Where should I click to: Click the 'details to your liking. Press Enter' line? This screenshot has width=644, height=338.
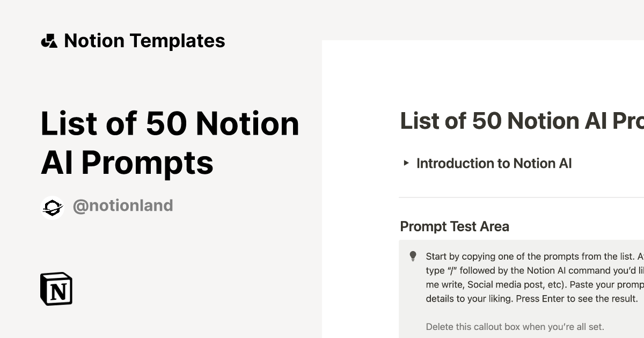pyautogui.click(x=531, y=298)
